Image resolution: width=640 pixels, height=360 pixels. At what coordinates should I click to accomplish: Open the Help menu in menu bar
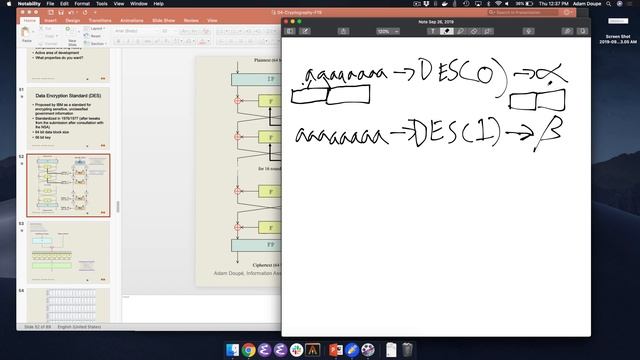pos(159,4)
